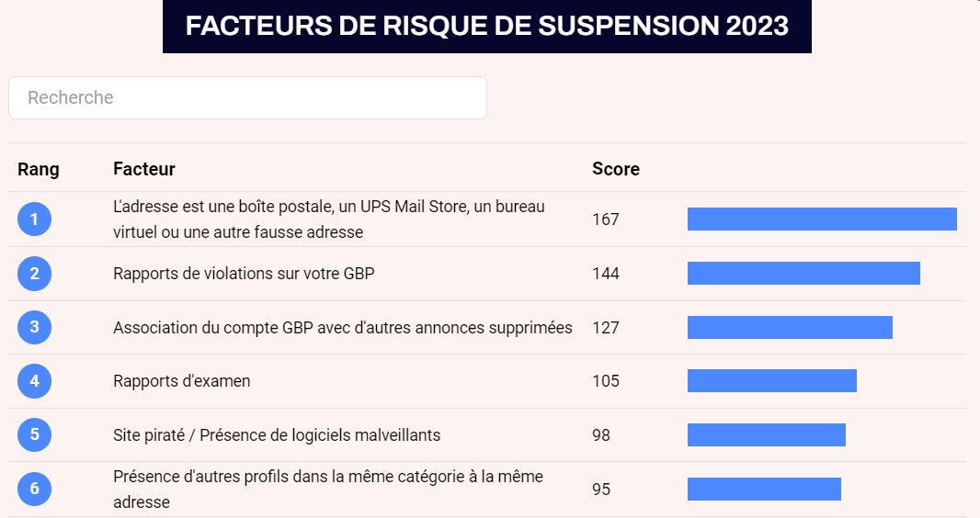The image size is (980, 518).
Task: Click the rank 4 circle badge
Action: pos(34,380)
